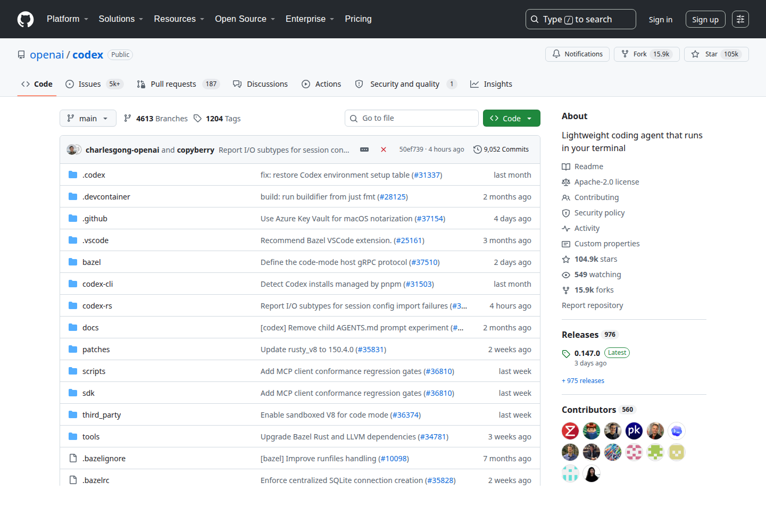Open the Security and quality tab
766x532 pixels.
click(x=406, y=84)
